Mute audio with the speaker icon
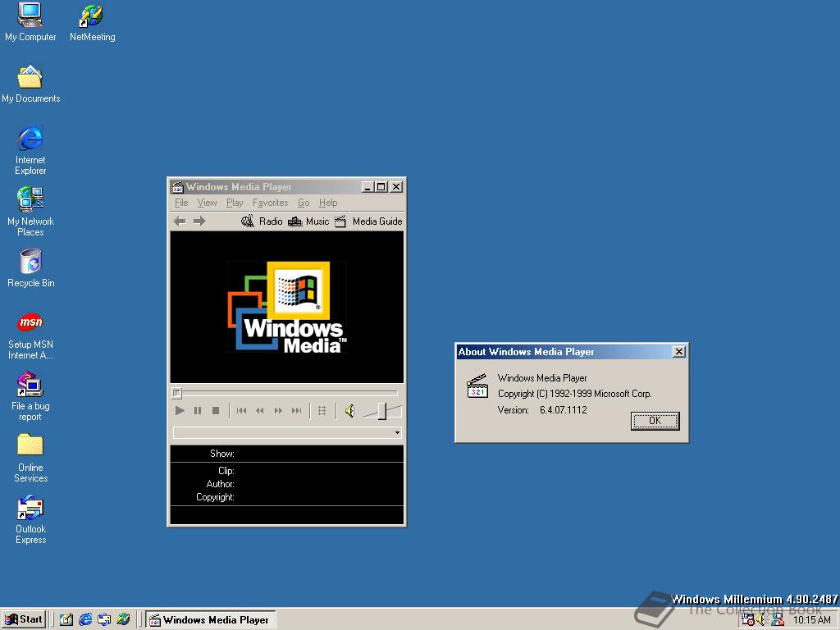Image resolution: width=840 pixels, height=630 pixels. pos(349,411)
